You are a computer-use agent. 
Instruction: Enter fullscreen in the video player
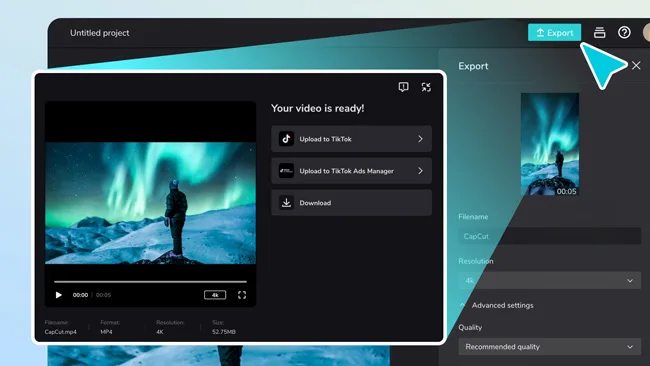tap(242, 295)
